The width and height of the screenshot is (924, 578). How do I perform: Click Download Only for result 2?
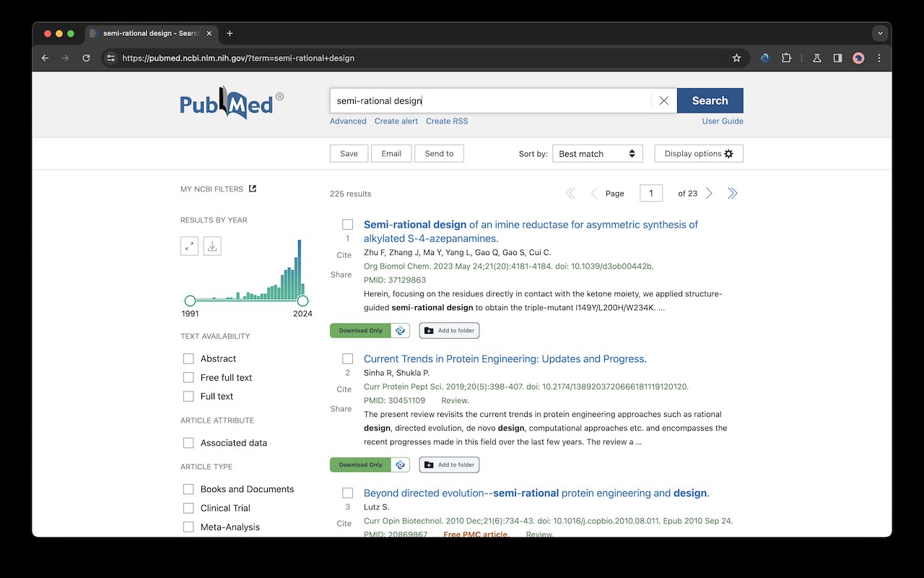[360, 465]
